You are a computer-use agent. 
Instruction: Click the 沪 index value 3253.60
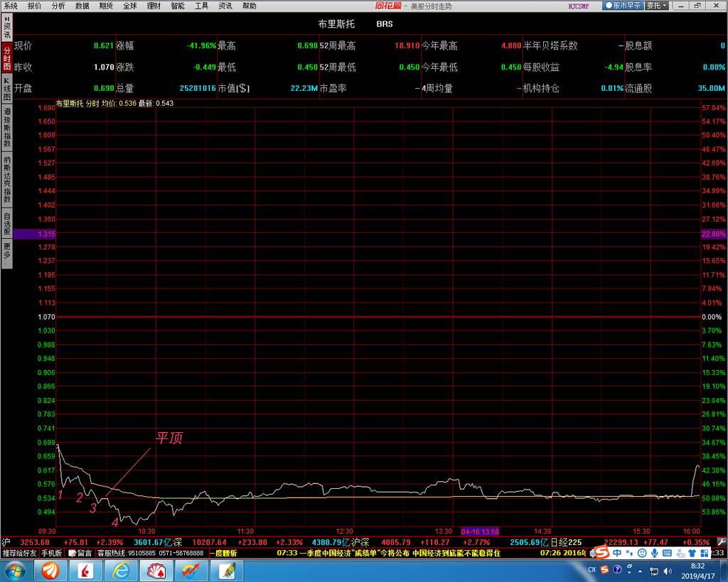tap(35, 542)
